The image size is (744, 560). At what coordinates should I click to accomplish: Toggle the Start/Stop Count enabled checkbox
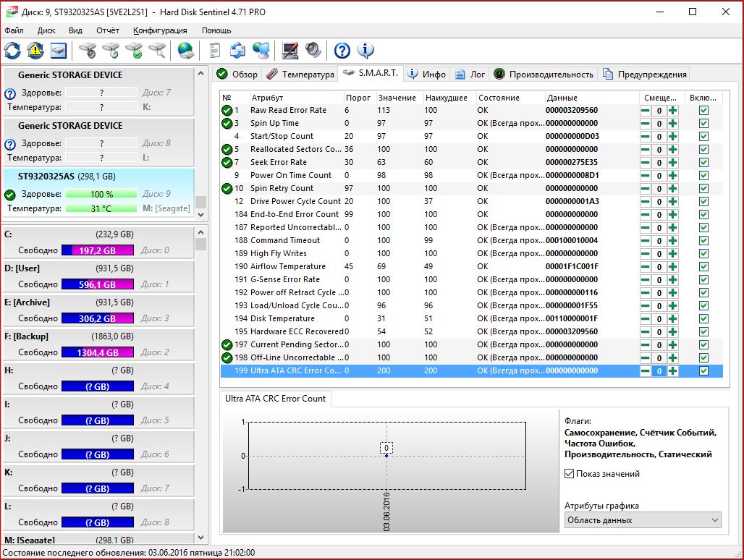703,137
